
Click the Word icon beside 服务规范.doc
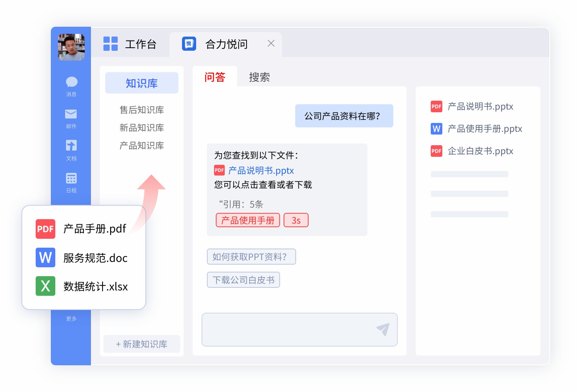pyautogui.click(x=45, y=257)
